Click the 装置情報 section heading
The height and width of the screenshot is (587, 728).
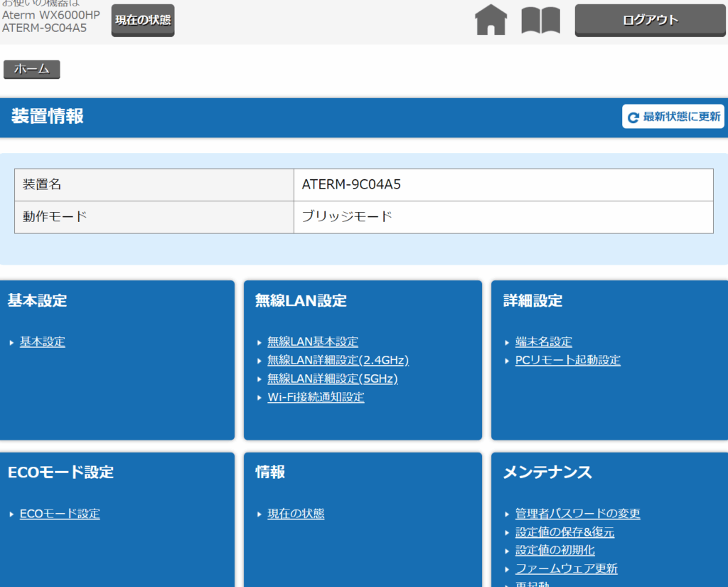click(x=48, y=116)
